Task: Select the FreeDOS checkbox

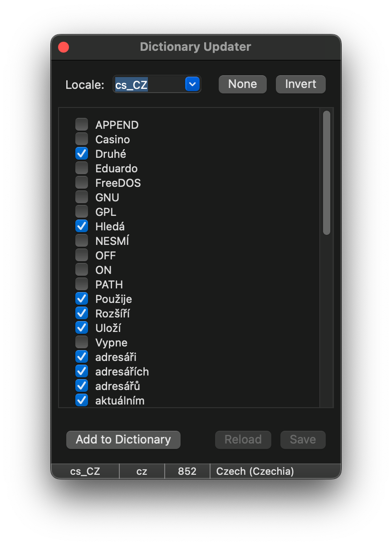Action: coord(82,183)
